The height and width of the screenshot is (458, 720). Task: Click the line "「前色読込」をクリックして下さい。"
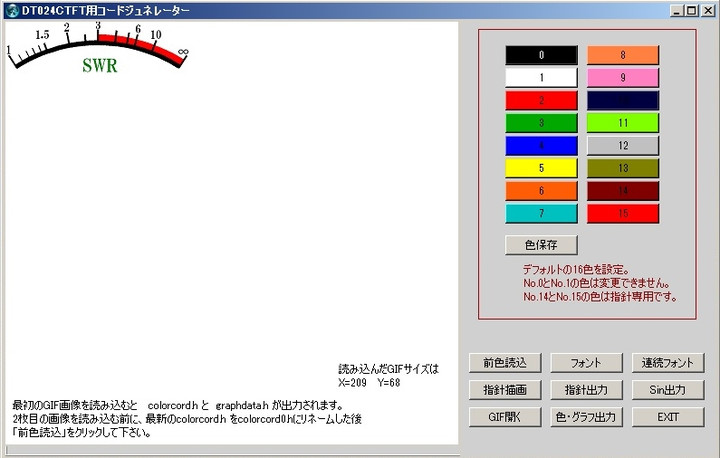81,432
